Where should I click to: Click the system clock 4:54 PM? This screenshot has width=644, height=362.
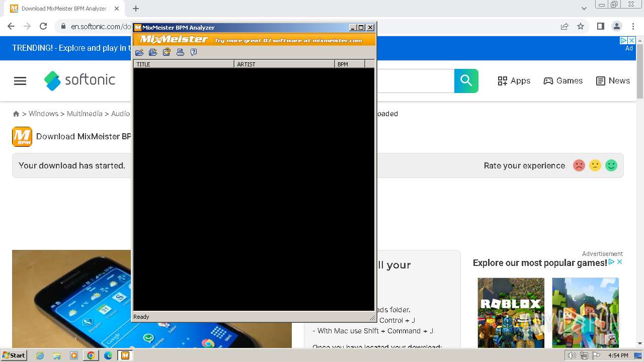(x=618, y=355)
